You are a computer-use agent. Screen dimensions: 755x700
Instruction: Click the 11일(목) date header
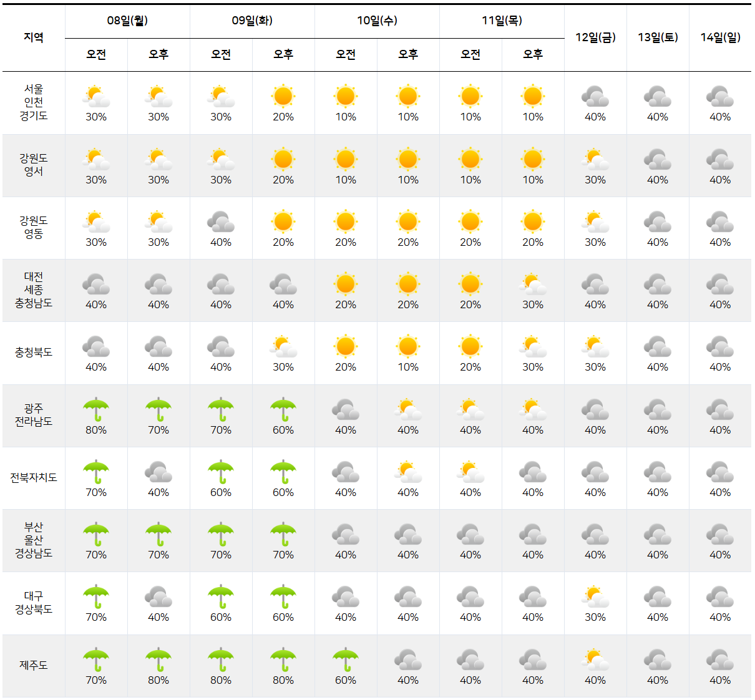(x=502, y=21)
